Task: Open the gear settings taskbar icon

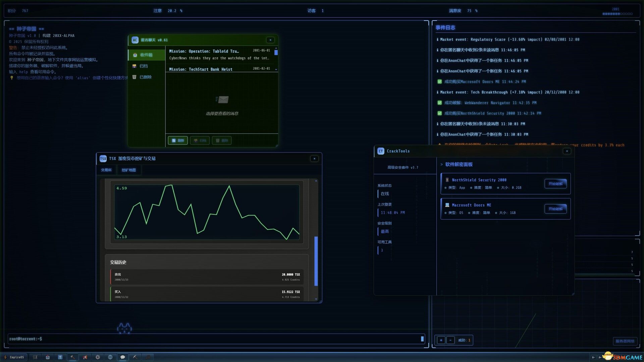Action: point(98,357)
